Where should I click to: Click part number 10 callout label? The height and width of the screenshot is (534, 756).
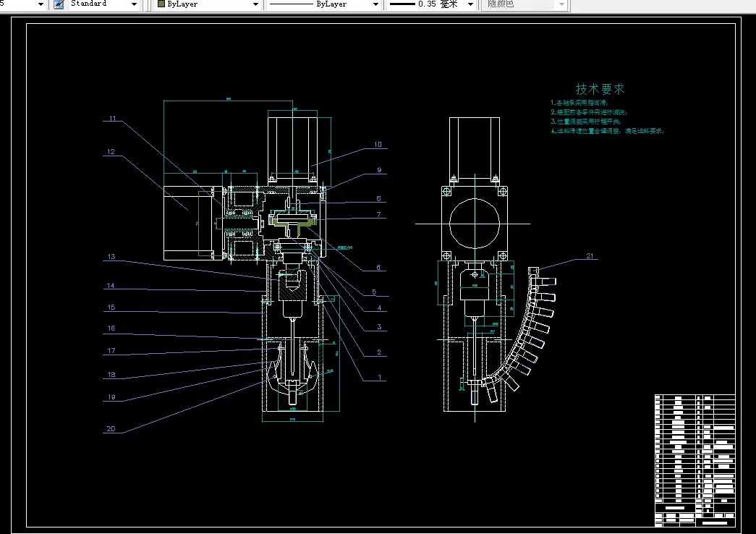(x=378, y=145)
